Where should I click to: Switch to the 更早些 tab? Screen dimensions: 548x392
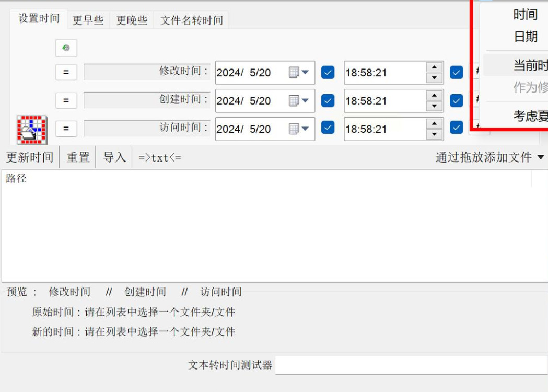(88, 20)
